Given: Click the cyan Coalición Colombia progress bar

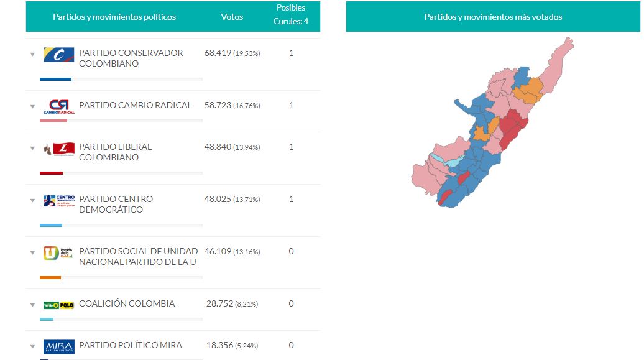Looking at the screenshot, I should click(47, 319).
